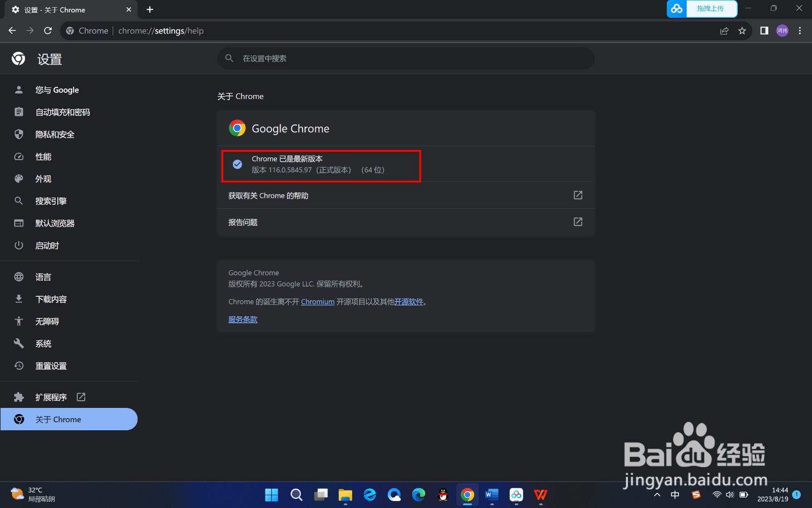Click external link icon beside 报告问题

pos(578,222)
